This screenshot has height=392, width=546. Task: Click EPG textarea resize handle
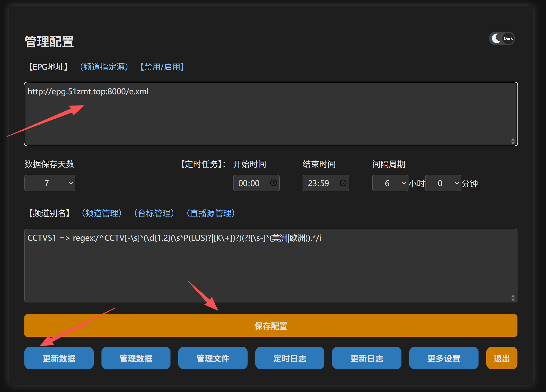(x=513, y=141)
